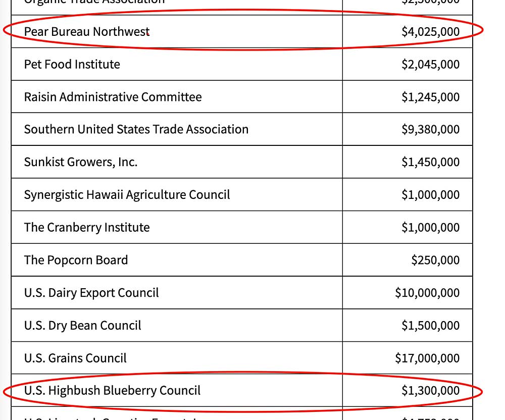
Task: Click the Pet Food Institute row name
Action: 72,64
